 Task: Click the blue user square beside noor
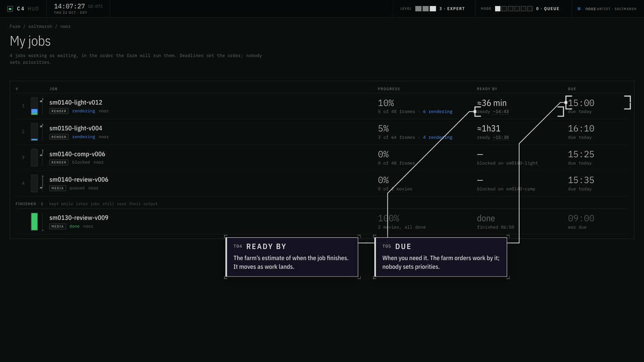pos(579,9)
